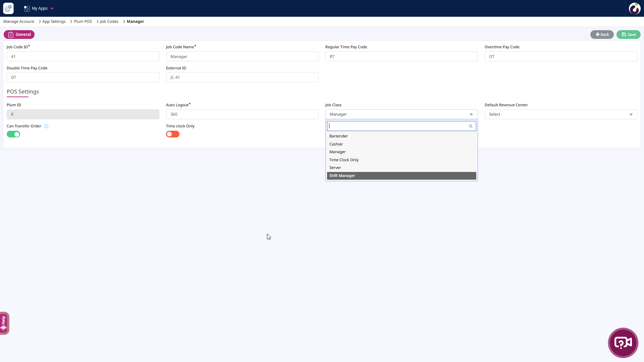Click the user profile avatar icon
The image size is (644, 362).
pos(634,8)
